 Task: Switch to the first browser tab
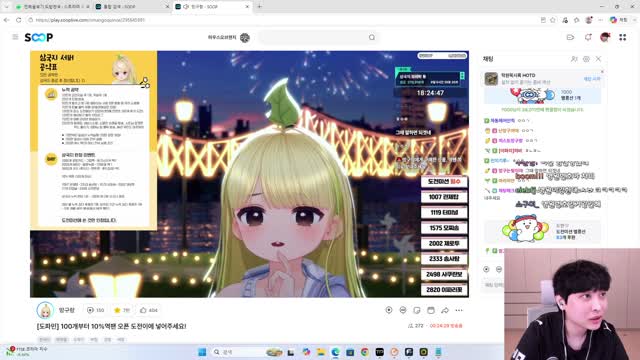click(53, 7)
